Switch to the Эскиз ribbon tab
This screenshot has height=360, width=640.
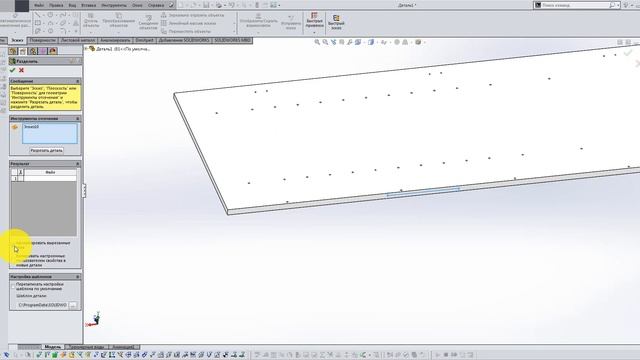click(x=17, y=40)
